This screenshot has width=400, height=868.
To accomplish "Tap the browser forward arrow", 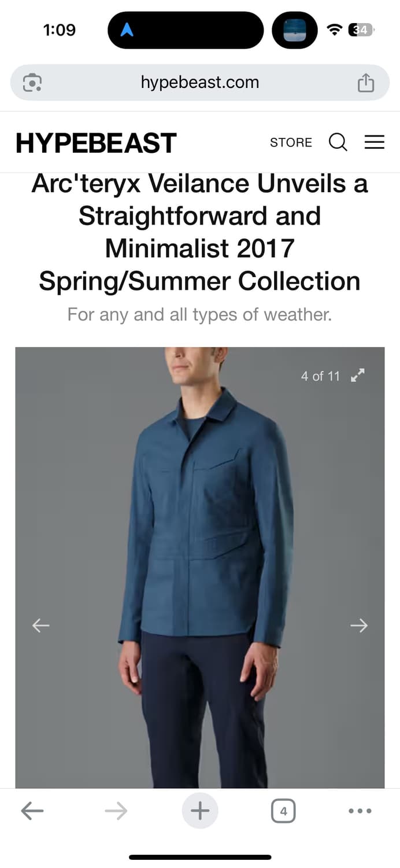I will click(x=116, y=811).
